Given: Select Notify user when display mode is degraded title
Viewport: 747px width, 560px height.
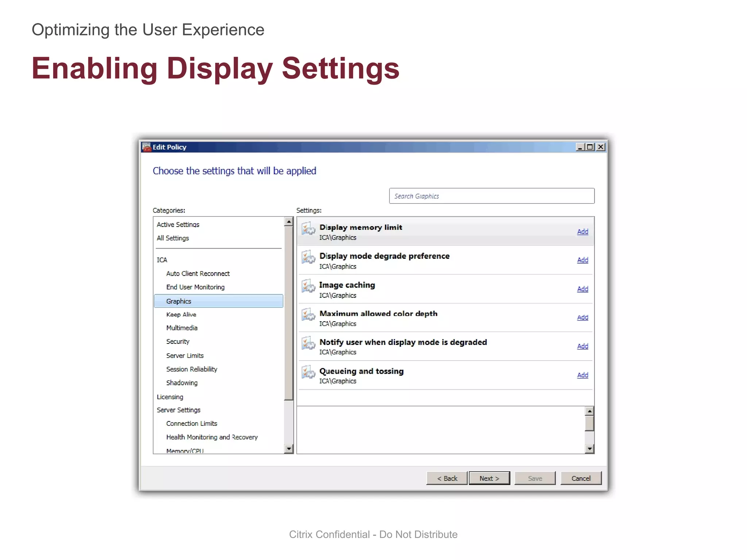Looking at the screenshot, I should [403, 342].
